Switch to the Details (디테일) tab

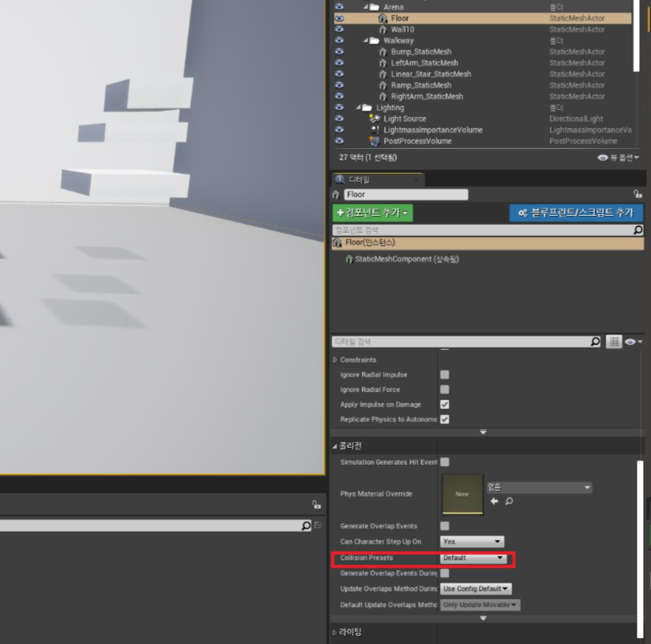point(377,180)
